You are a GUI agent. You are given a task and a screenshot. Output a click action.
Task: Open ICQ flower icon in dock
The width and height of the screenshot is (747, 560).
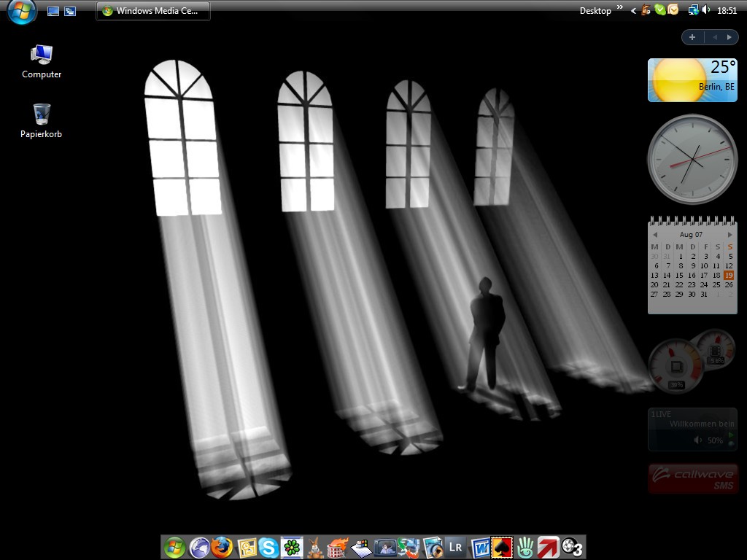pos(292,547)
